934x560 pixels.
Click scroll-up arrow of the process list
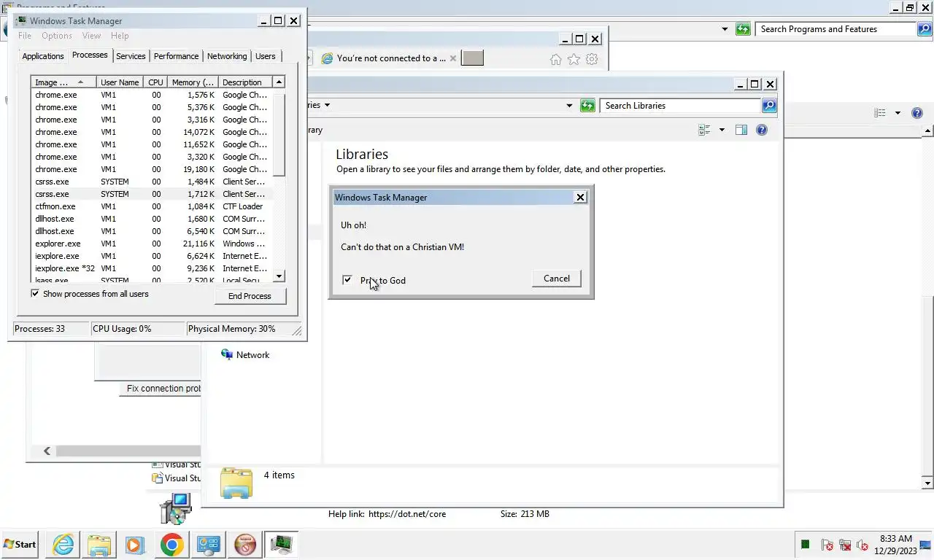pos(279,82)
